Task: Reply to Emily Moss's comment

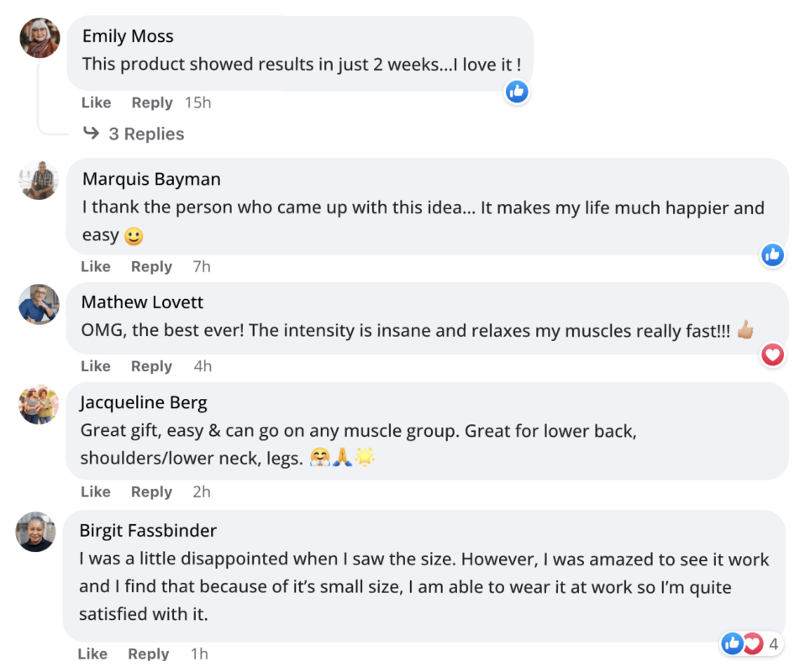Action: coord(151,102)
